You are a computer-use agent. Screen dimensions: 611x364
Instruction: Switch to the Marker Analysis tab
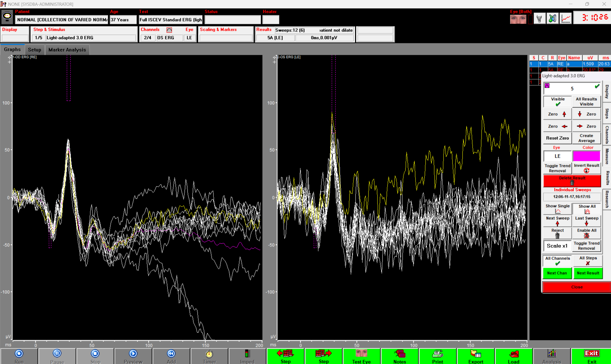(x=67, y=50)
